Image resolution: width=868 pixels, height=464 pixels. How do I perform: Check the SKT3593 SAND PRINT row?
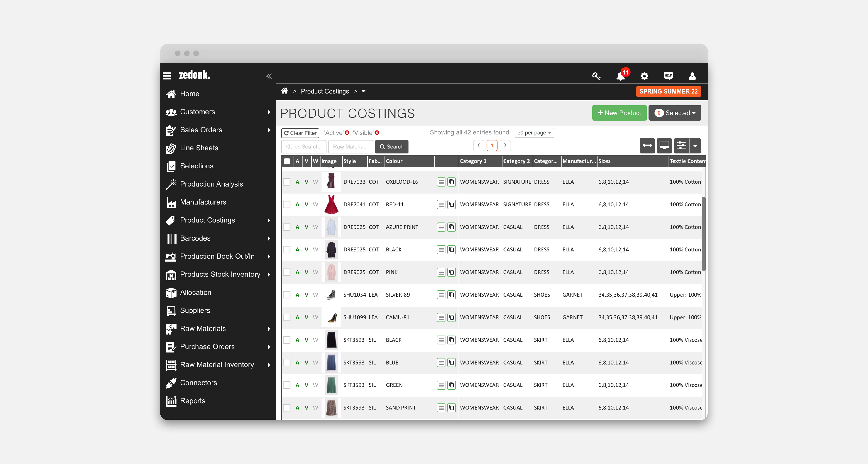click(287, 408)
